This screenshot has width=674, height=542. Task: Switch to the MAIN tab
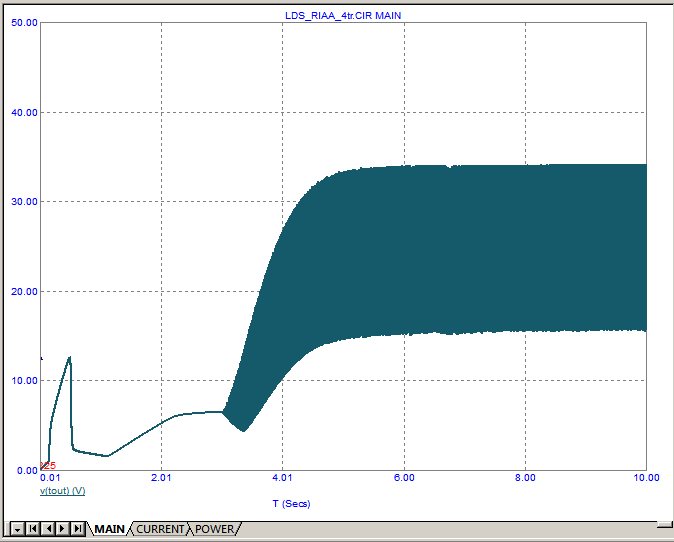(109, 529)
